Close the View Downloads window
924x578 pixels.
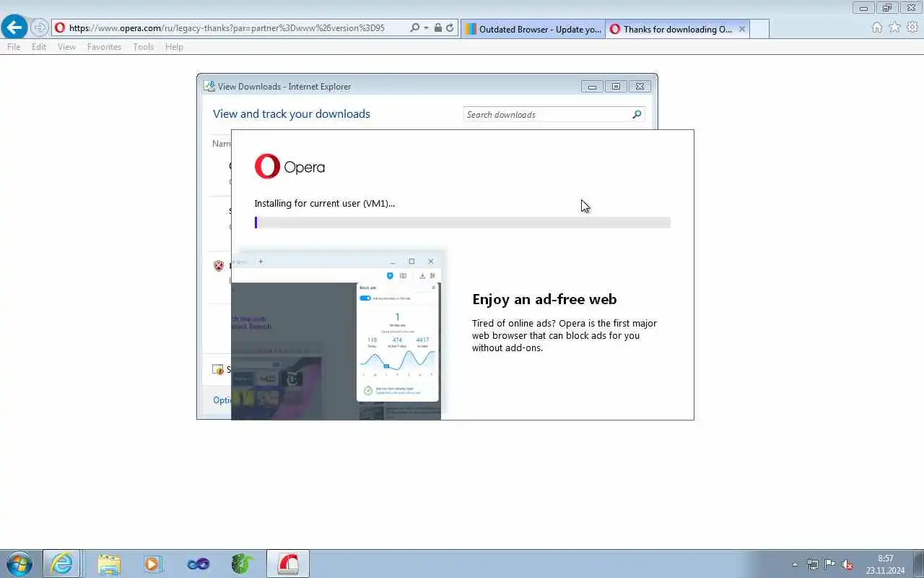(640, 87)
